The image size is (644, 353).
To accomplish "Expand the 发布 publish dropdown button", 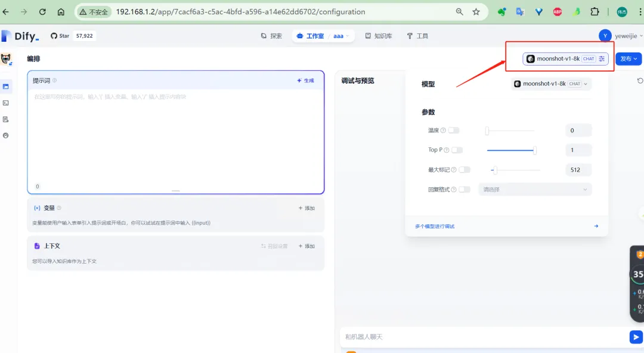I will click(x=628, y=59).
